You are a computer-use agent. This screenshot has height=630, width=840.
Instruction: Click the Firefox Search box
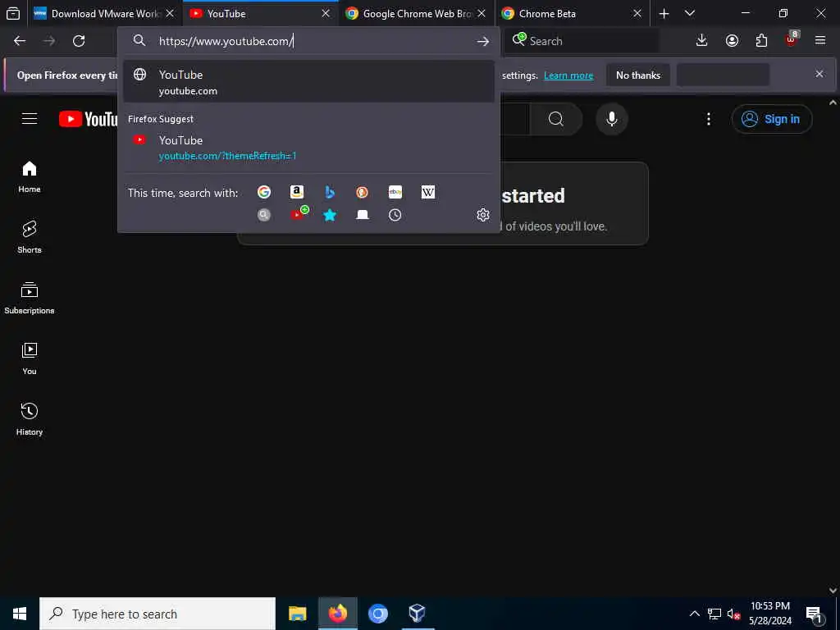(x=582, y=41)
